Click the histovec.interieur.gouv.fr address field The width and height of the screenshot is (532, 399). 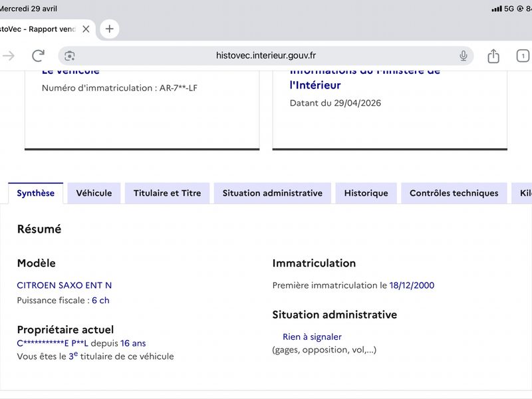(265, 56)
